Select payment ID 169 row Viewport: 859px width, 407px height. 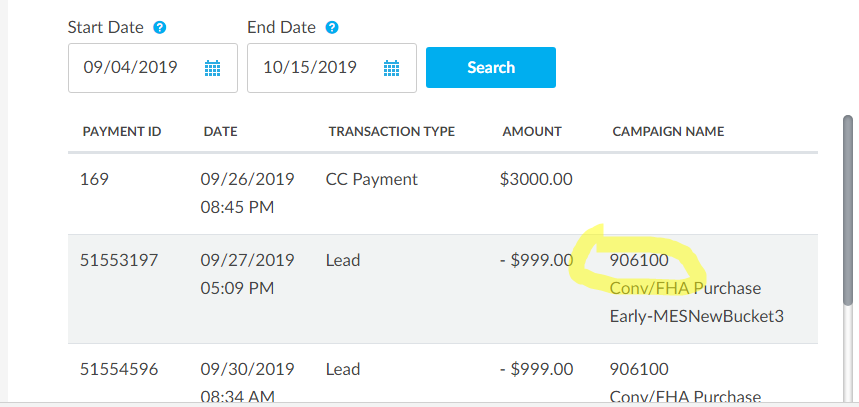point(443,193)
